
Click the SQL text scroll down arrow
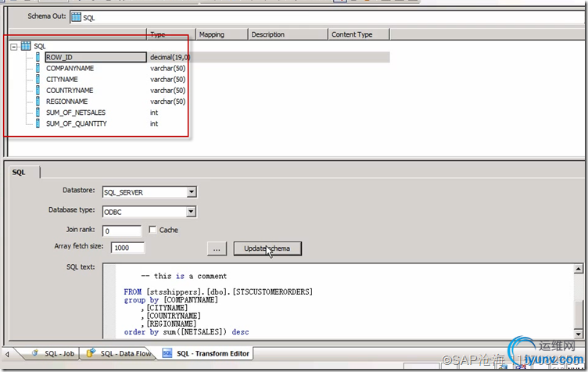(579, 334)
